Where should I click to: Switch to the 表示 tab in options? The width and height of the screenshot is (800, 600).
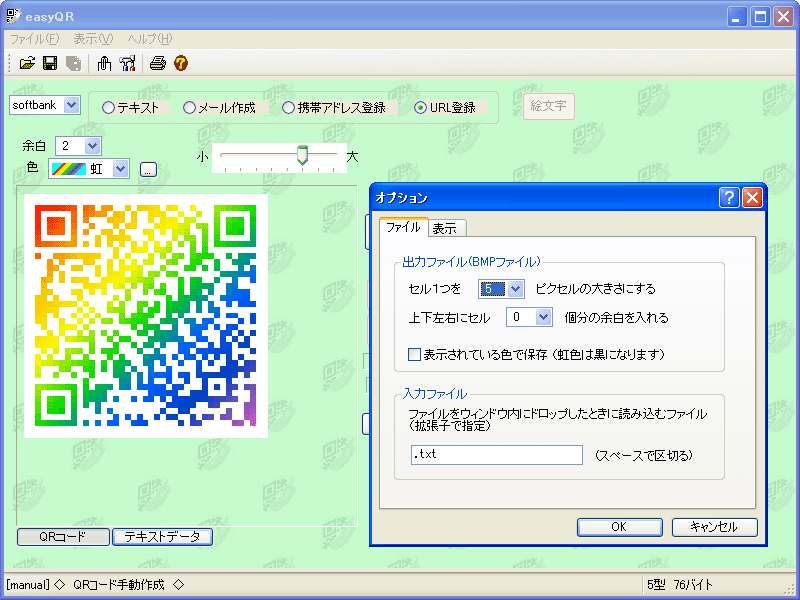[445, 229]
